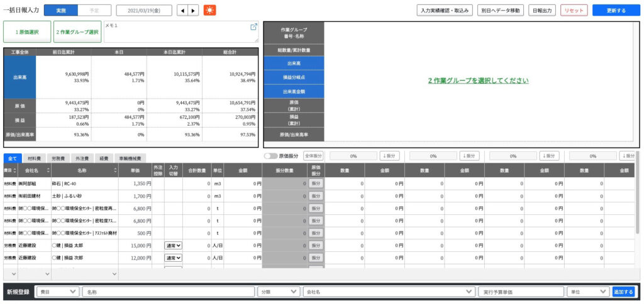
Task: Go to next day arrow
Action: [194, 10]
